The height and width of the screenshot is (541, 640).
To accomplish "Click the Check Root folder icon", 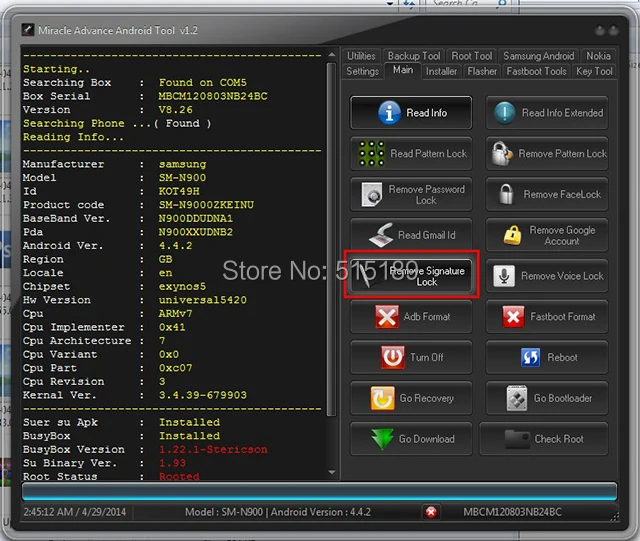I will [x=517, y=439].
